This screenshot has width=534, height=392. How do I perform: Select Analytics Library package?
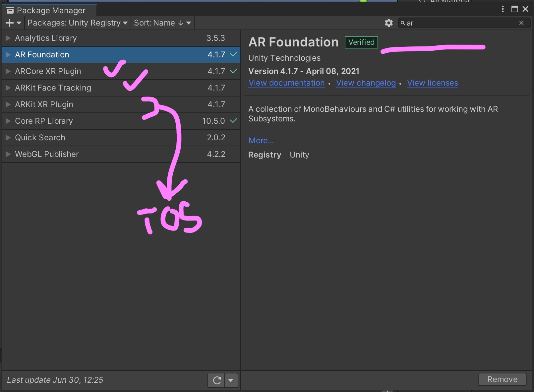click(x=121, y=38)
